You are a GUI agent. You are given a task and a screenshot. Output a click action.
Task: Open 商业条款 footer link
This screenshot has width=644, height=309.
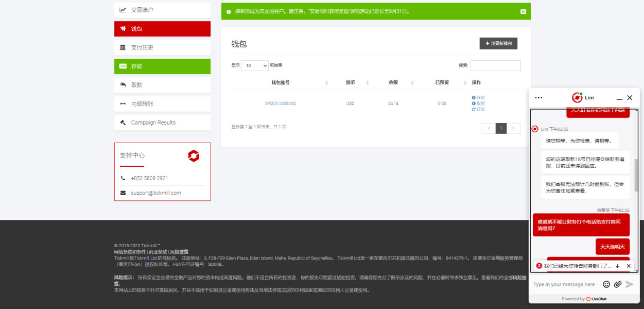158,252
